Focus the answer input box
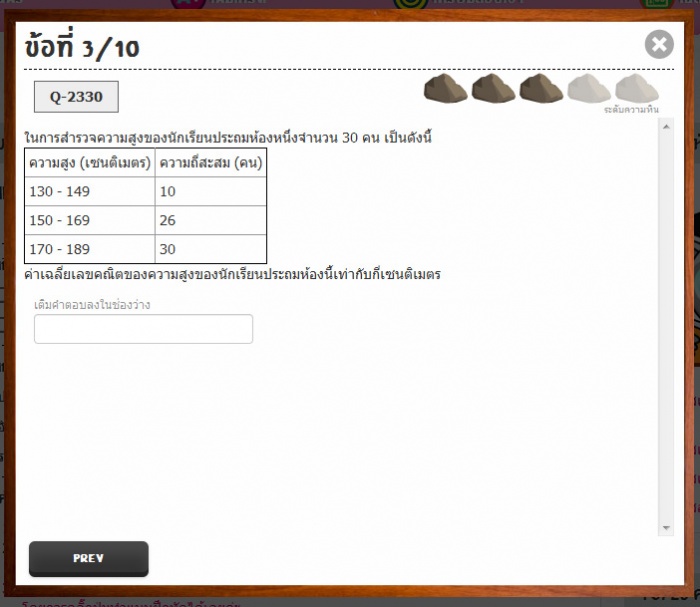Image resolution: width=700 pixels, height=607 pixels. (143, 329)
